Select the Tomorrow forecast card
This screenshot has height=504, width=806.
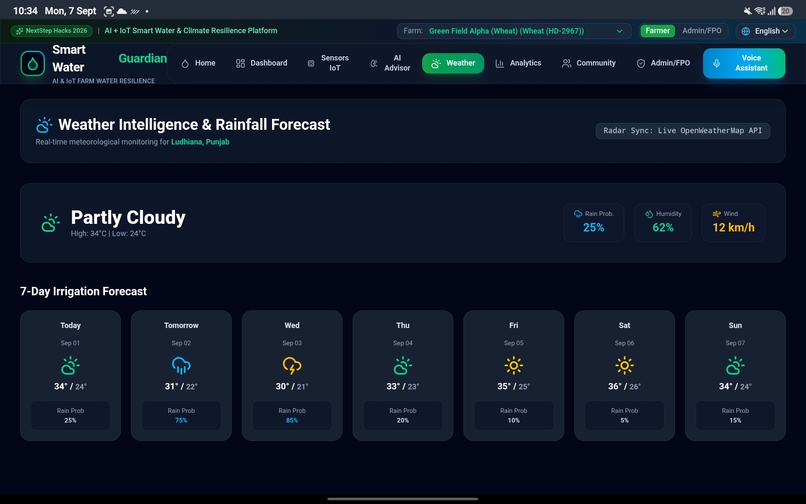coord(181,375)
